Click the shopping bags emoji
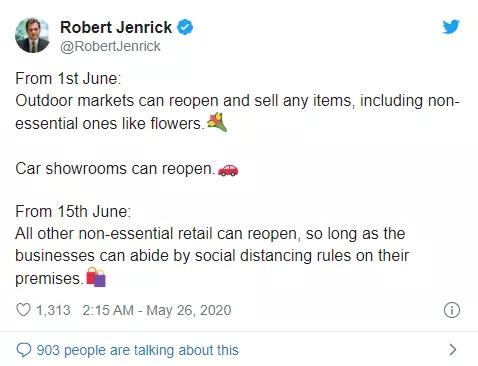This screenshot has height=366, width=478. tap(96, 277)
